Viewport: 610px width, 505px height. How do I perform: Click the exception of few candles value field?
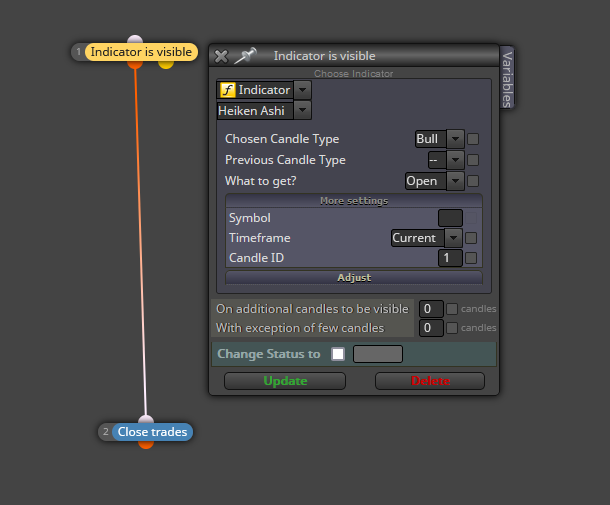click(x=431, y=328)
